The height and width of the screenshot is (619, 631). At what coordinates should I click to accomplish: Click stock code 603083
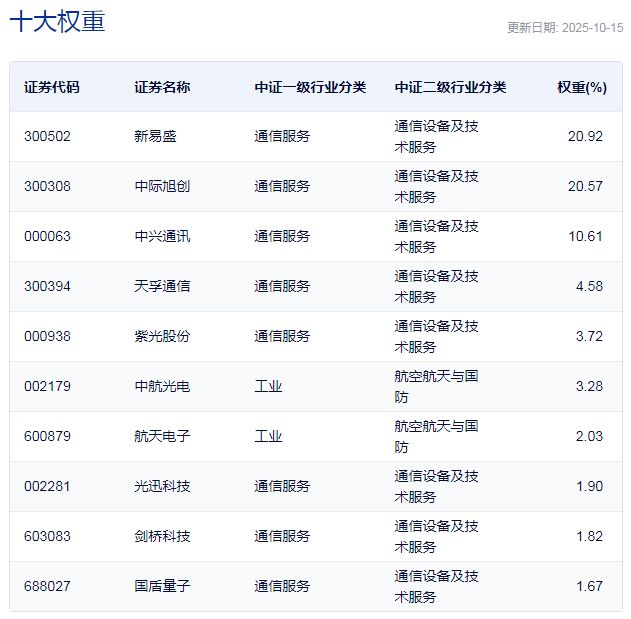coord(48,536)
